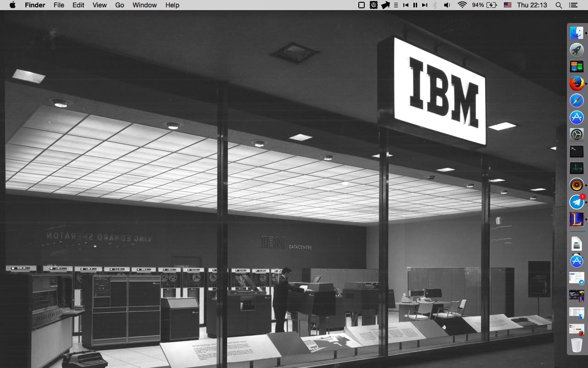Open the Help menu
Screen dimensions: 588x368
tap(172, 5)
